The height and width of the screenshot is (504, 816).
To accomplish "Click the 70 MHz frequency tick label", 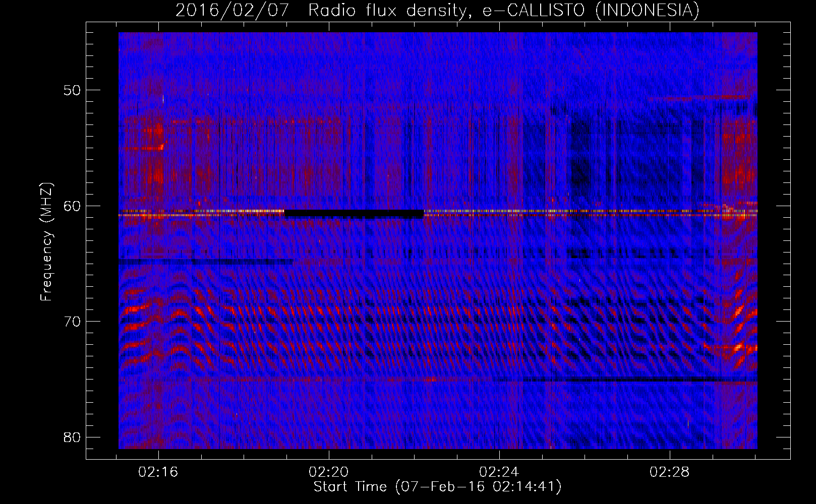I will (72, 321).
